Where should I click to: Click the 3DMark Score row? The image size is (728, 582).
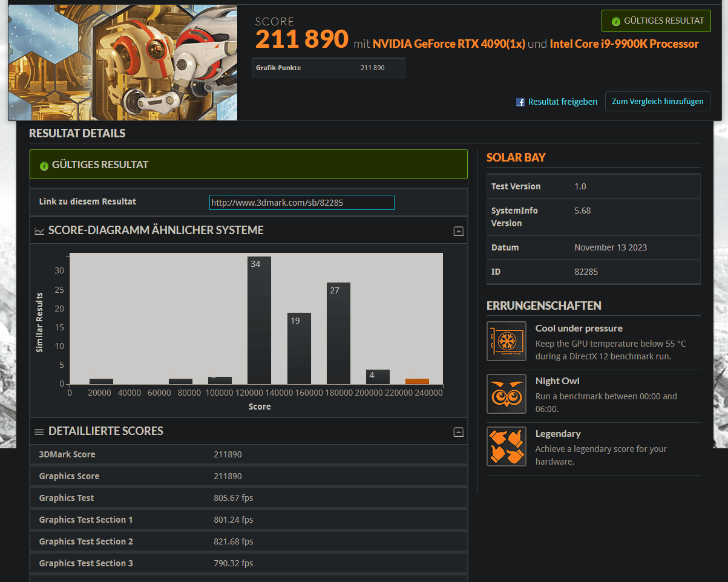(x=249, y=454)
